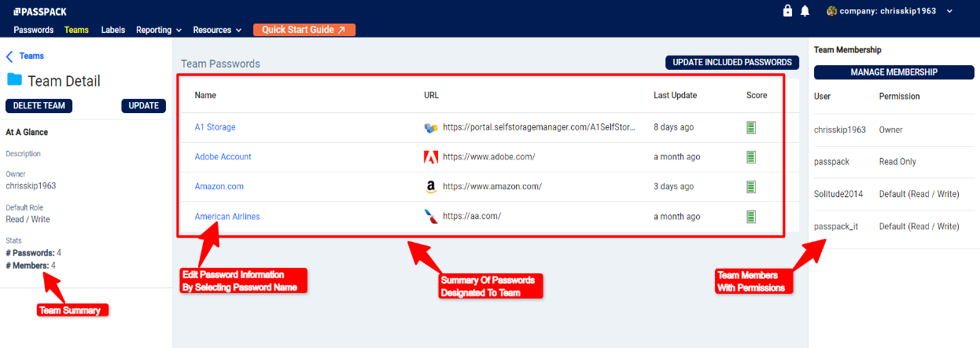This screenshot has width=980, height=348.
Task: Click the Read Only permission text
Action: (x=897, y=162)
